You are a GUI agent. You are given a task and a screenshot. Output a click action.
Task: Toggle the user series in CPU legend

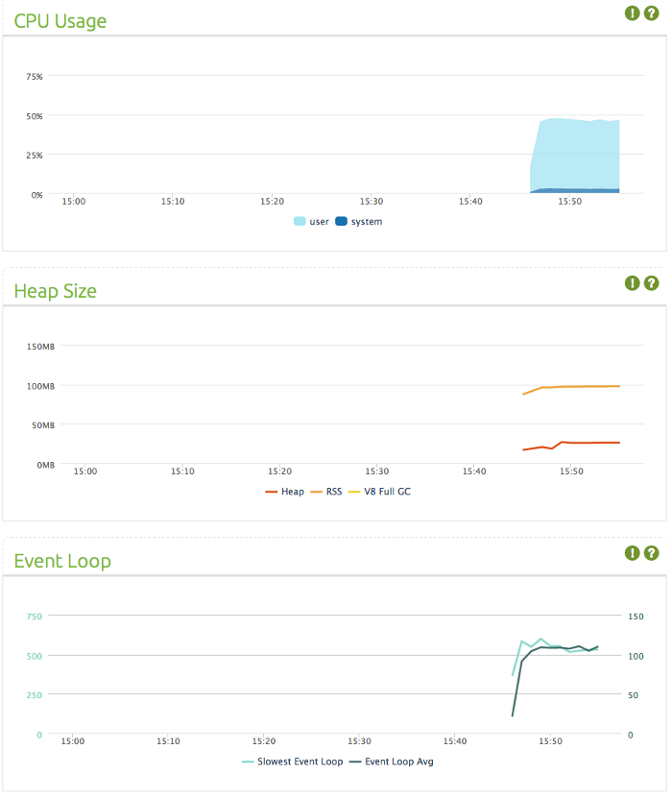pyautogui.click(x=311, y=222)
